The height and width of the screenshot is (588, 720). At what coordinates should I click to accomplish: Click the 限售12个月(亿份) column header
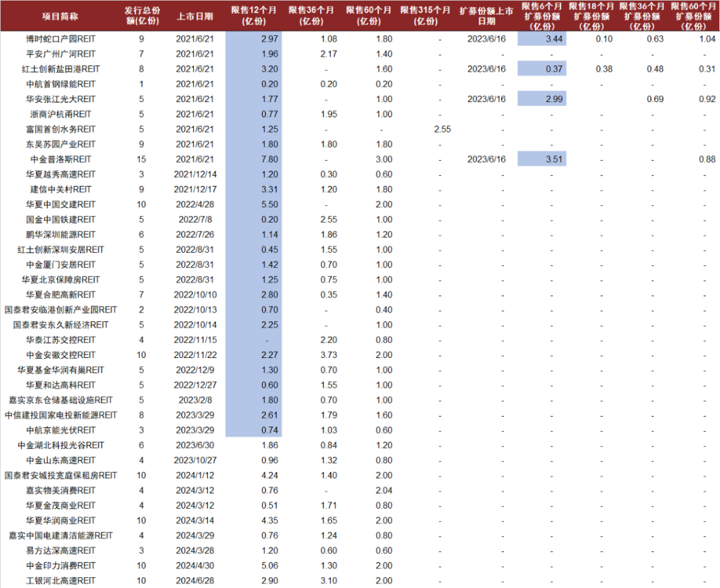pos(253,16)
